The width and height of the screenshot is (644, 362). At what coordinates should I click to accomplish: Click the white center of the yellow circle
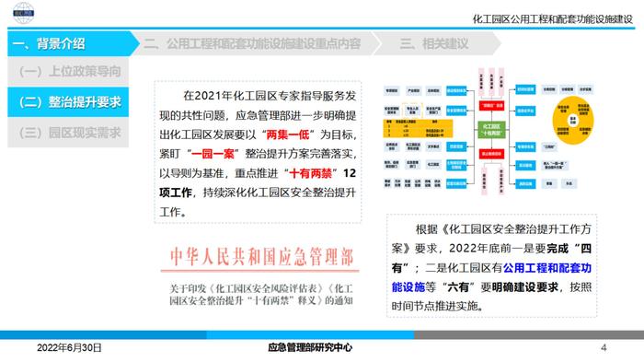[573, 120]
